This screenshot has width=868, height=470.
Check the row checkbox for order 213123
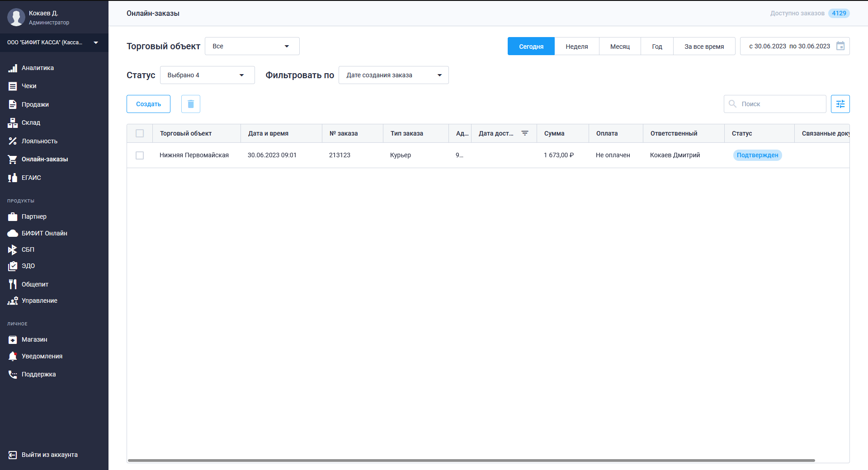[x=140, y=155]
